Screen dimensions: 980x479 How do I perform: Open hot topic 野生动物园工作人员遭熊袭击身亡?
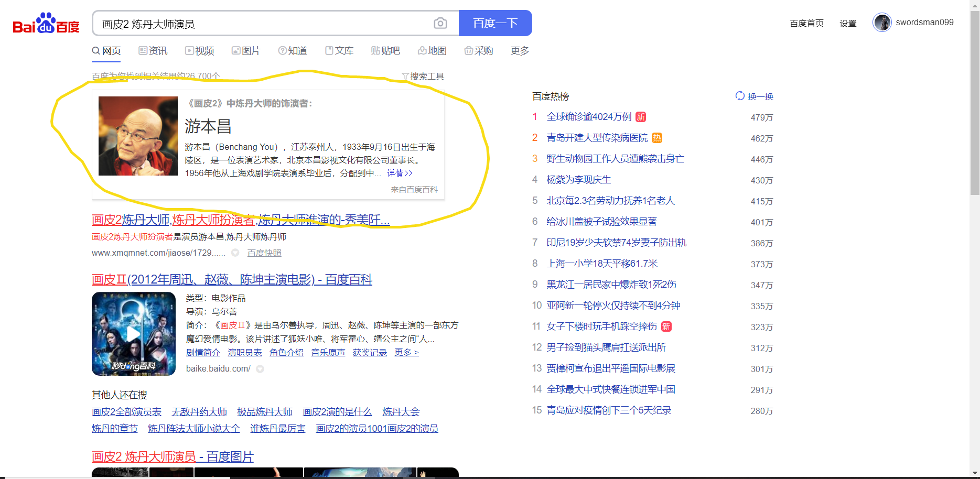click(616, 159)
